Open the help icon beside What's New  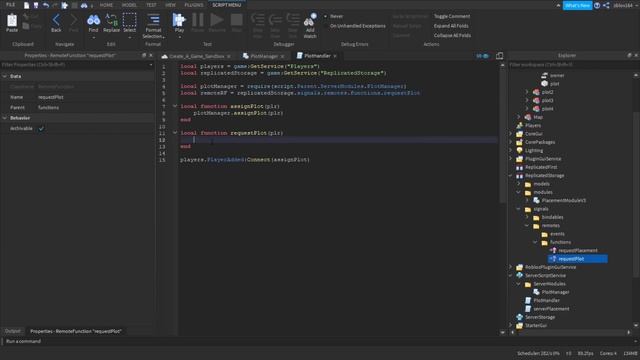click(597, 5)
